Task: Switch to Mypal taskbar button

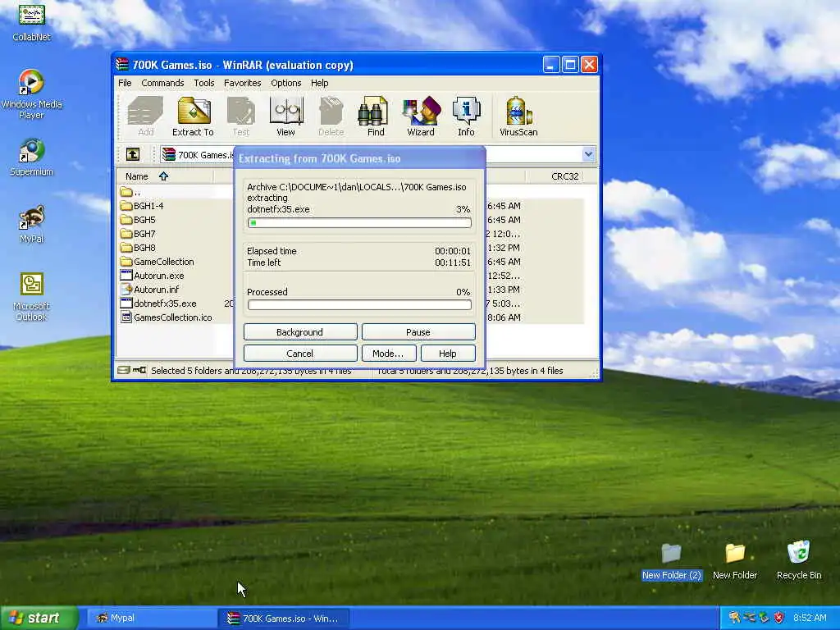Action: tap(152, 619)
